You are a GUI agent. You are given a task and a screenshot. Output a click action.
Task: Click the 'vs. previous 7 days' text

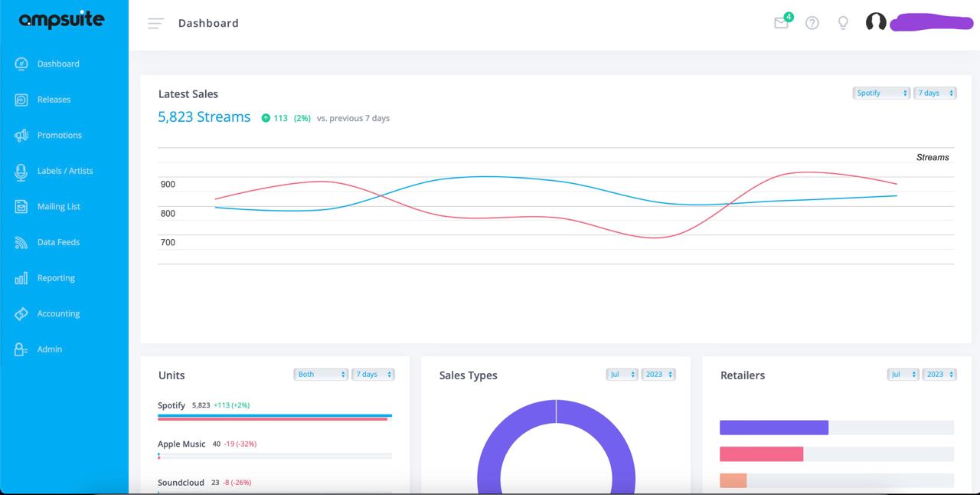tap(353, 118)
